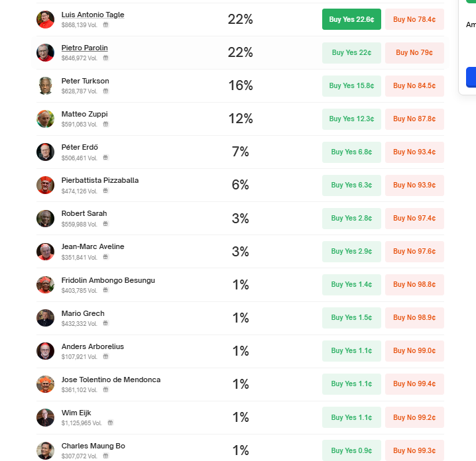Viewport: 476px width, 461px height.
Task: Click the rewards icon next to Peter Turkson's volume
Action: pos(105,91)
